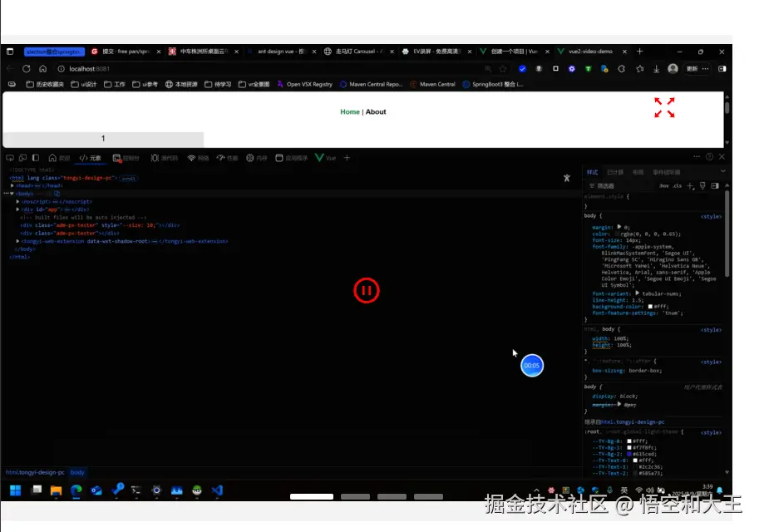This screenshot has width=759, height=532.
Task: Expand the noscript element
Action: pos(18,202)
